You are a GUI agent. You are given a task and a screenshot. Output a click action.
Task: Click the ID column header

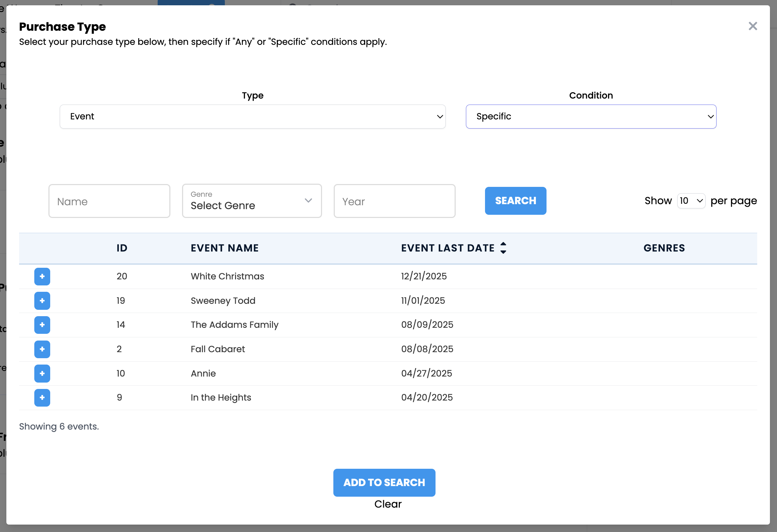(122, 248)
